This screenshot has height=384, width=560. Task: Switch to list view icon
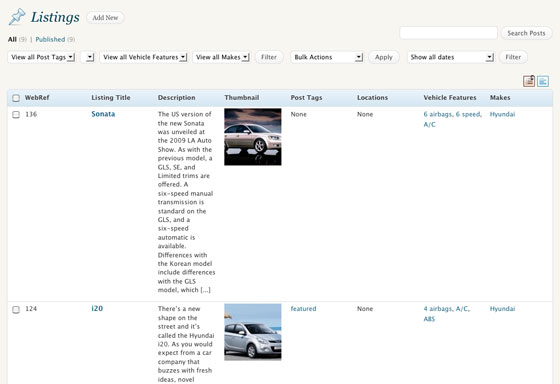529,81
